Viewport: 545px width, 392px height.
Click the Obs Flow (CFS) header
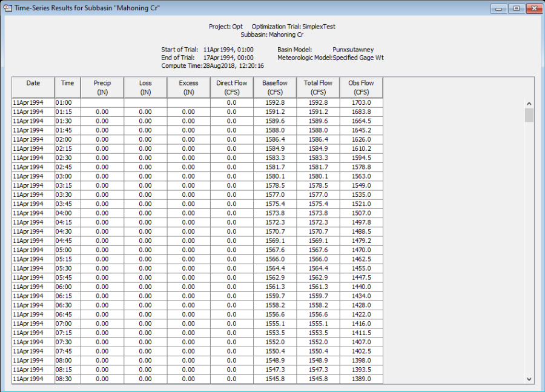click(362, 87)
